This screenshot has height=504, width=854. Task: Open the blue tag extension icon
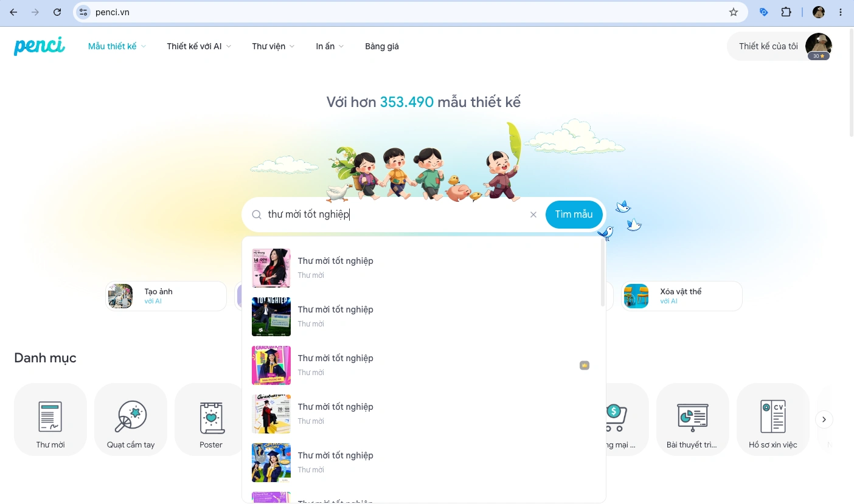pos(764,12)
